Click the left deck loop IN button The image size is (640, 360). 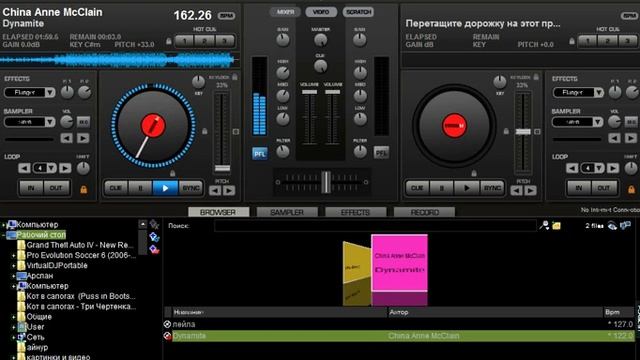(x=31, y=188)
